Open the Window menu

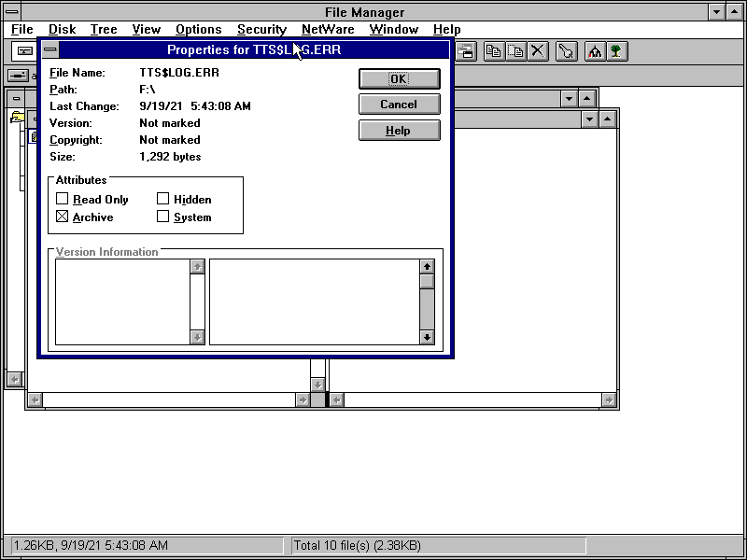[393, 29]
